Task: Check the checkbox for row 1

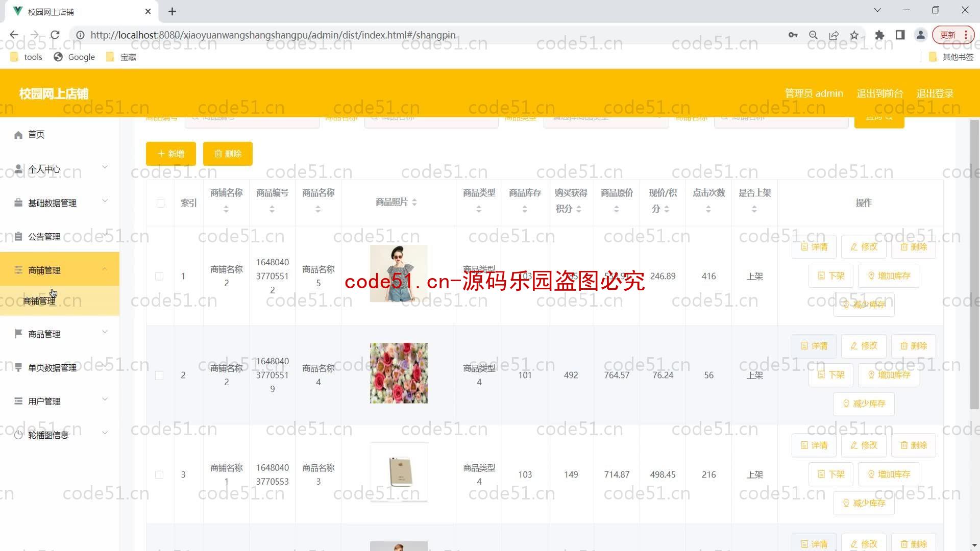Action: (x=159, y=276)
